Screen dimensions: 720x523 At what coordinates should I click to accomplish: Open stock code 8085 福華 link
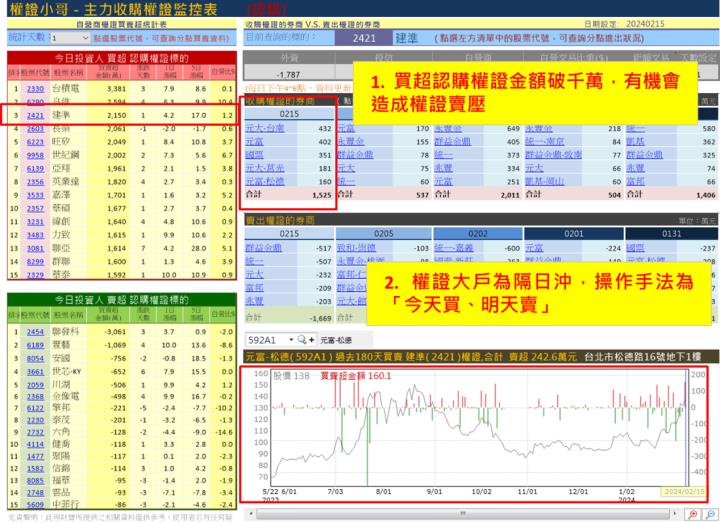point(35,480)
